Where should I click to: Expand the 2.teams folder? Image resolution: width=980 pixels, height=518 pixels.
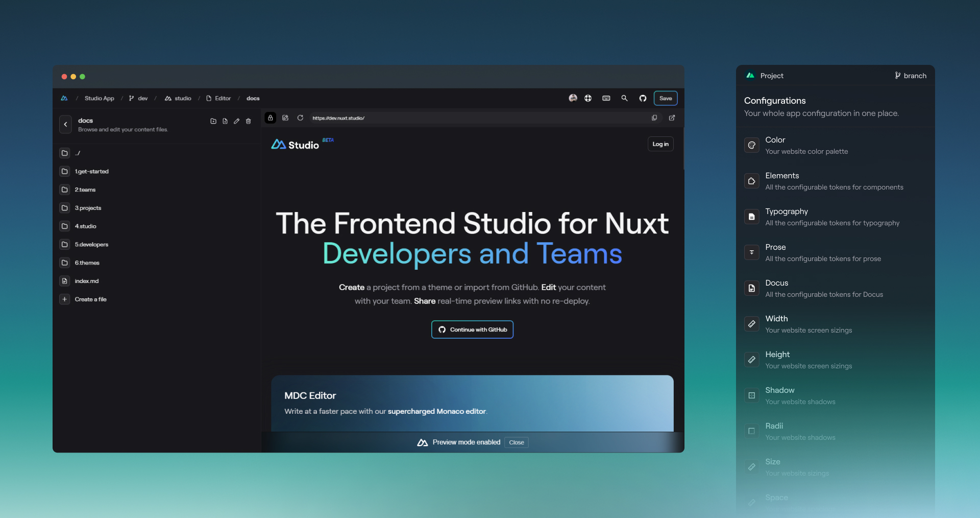click(157, 190)
